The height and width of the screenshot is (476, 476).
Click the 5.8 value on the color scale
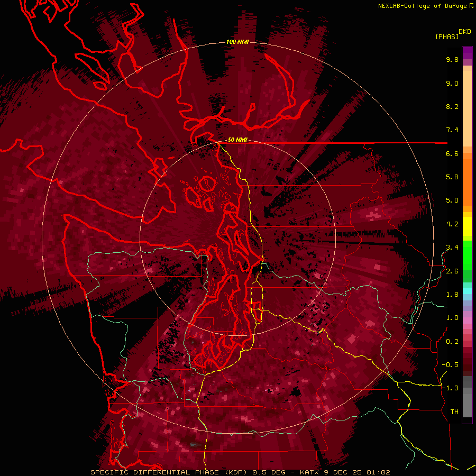452,177
